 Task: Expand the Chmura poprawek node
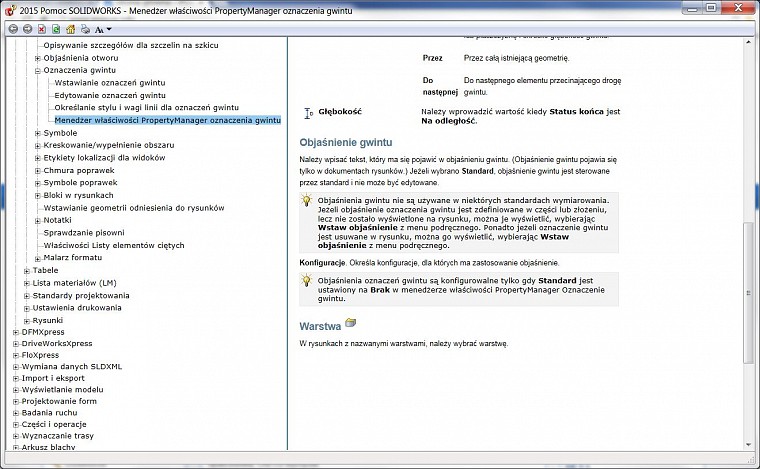(x=37, y=171)
